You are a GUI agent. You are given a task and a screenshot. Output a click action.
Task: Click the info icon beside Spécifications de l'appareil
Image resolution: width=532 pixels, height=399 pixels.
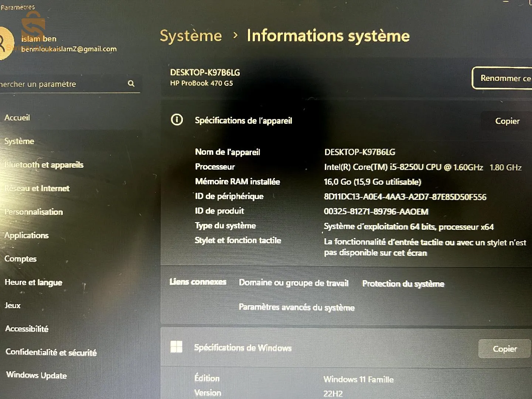[177, 120]
